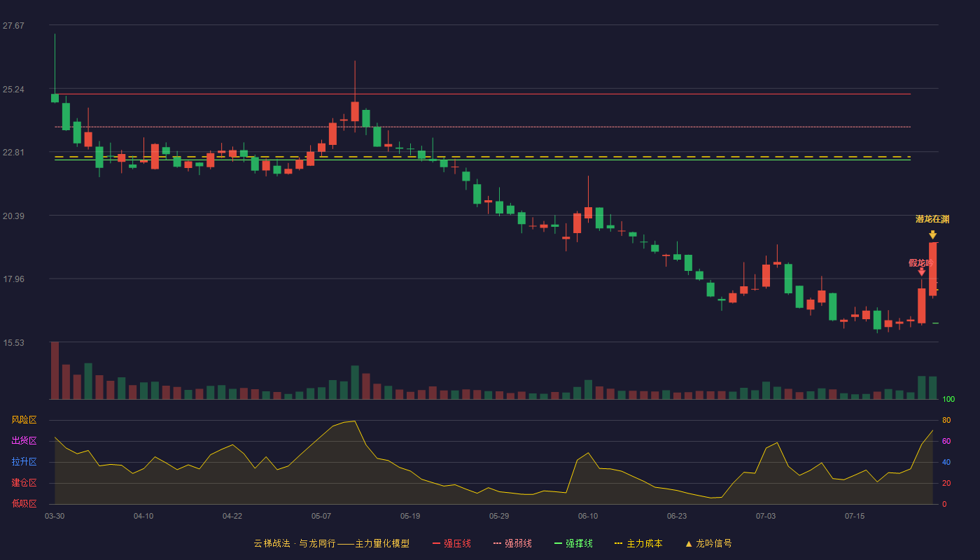Click the 潜龙在渊 yellow arrow signal marker
The height and width of the screenshot is (560, 980).
(x=932, y=234)
